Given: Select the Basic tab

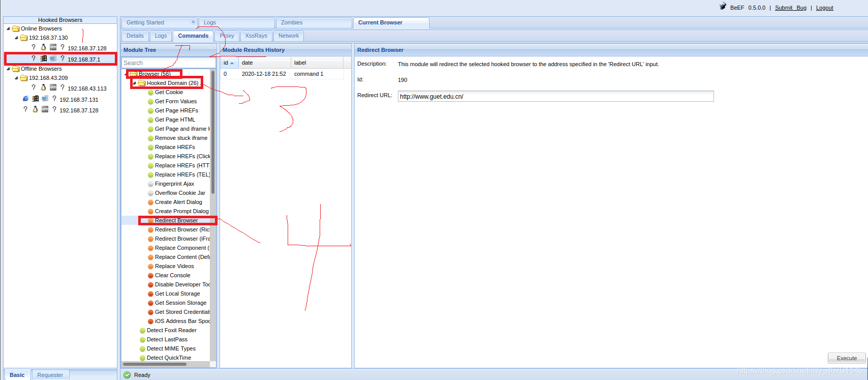Looking at the screenshot, I should click(17, 375).
